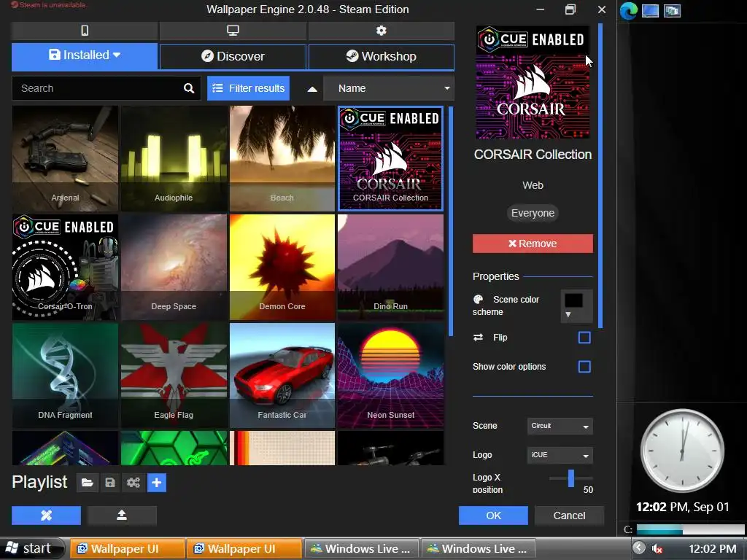
Task: Remove the CORSAIR Collection wallpaper
Action: click(533, 244)
